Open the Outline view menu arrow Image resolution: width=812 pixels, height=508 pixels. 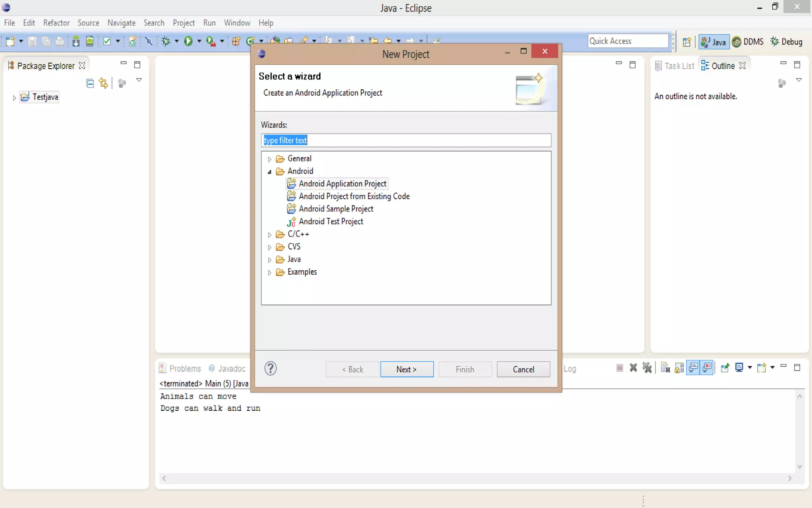pos(799,80)
